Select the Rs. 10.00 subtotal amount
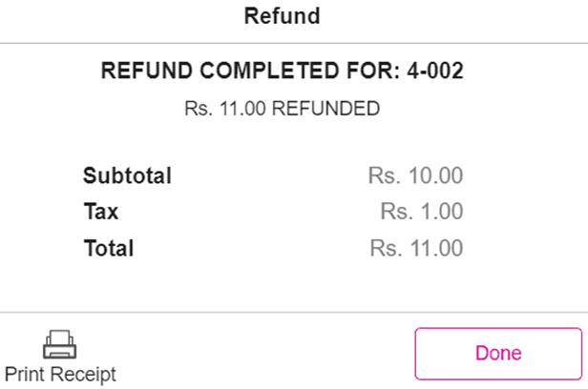The image size is (588, 389). click(415, 176)
